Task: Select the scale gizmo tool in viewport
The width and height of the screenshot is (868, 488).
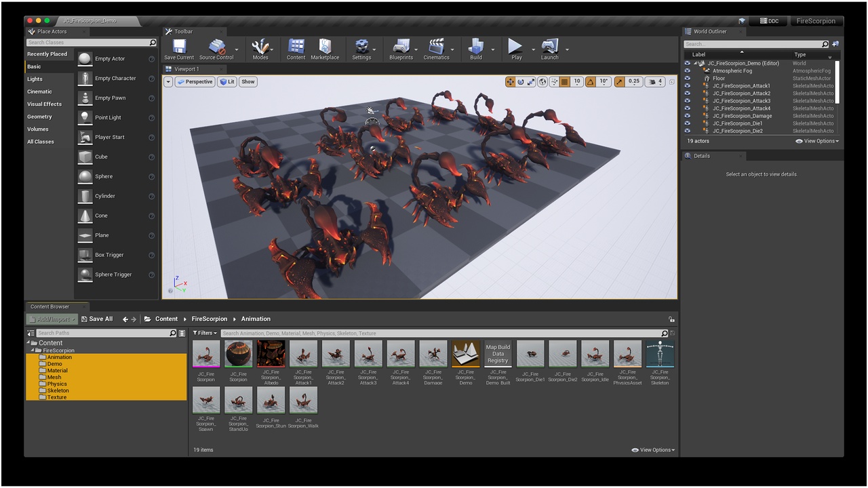Action: pos(531,81)
